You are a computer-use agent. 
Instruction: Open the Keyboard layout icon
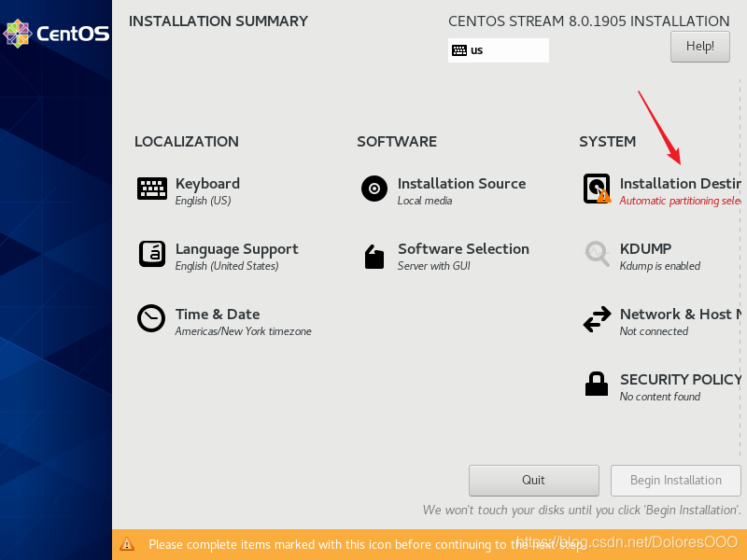click(x=152, y=189)
